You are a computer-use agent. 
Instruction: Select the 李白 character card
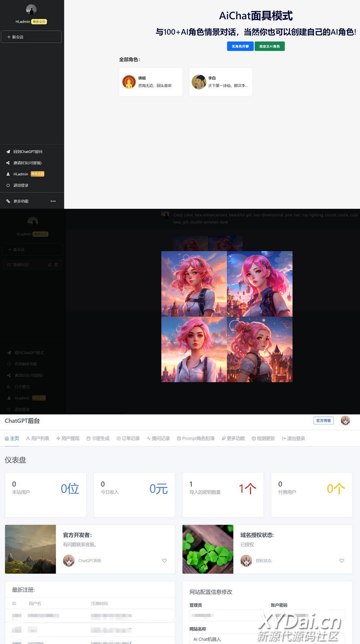220,82
